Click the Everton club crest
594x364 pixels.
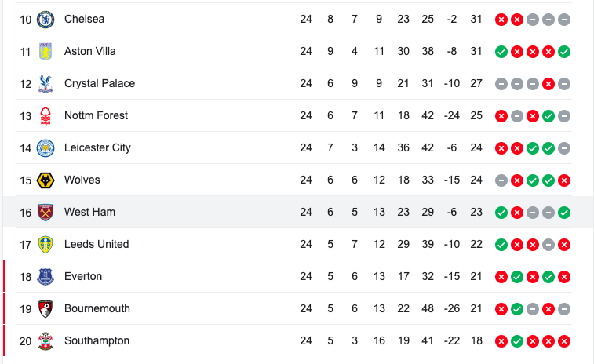(x=46, y=277)
